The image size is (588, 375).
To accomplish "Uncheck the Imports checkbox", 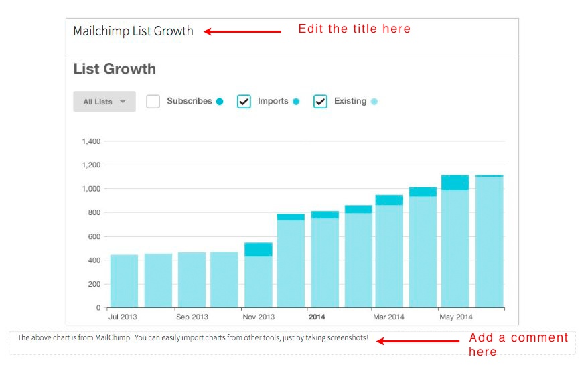I will pos(244,102).
